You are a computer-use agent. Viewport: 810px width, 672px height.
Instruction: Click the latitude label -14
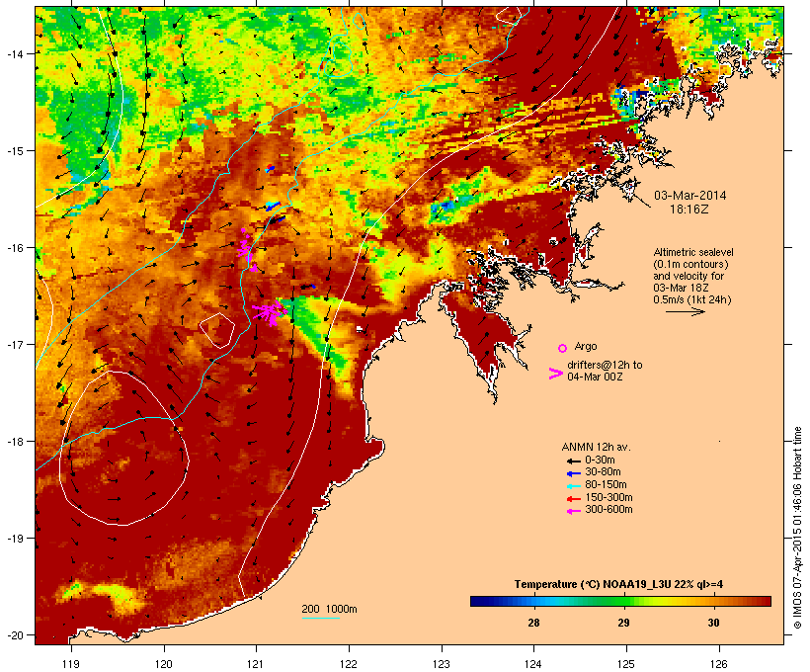click(14, 53)
